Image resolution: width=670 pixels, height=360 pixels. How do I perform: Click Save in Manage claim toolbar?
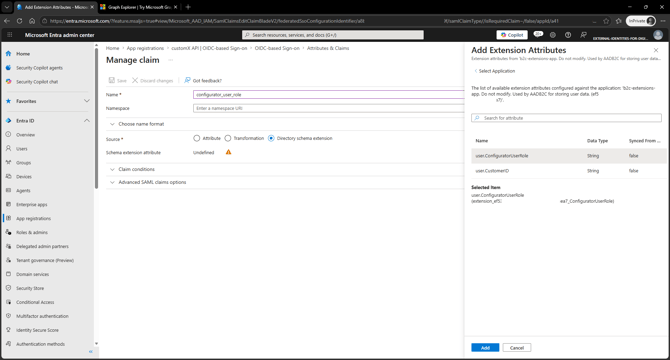118,81
